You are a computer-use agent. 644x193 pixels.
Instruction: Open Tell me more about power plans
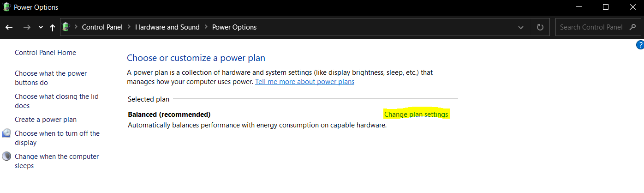pos(304,82)
